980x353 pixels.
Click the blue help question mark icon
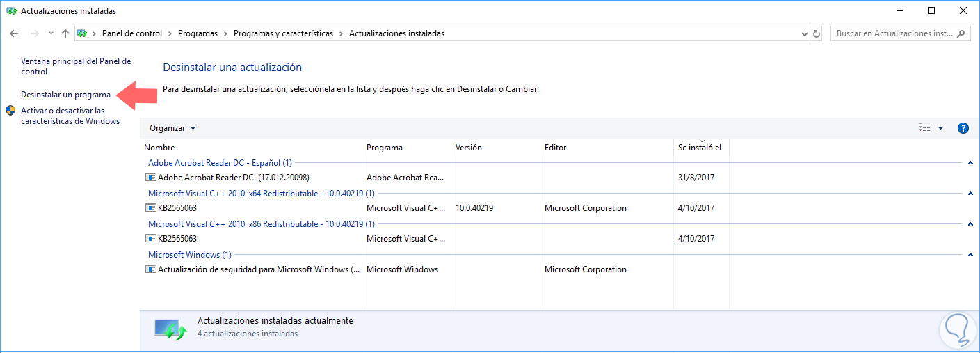963,128
